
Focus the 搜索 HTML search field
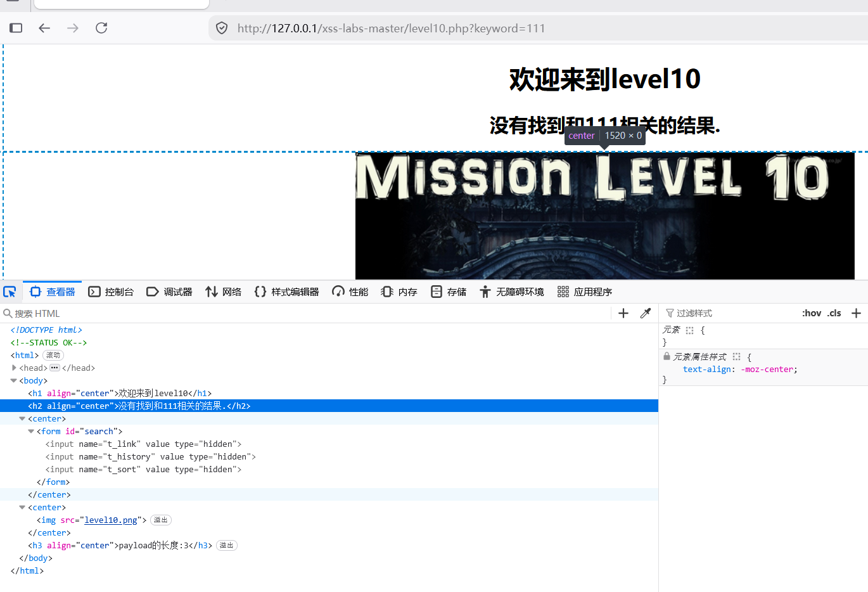304,313
